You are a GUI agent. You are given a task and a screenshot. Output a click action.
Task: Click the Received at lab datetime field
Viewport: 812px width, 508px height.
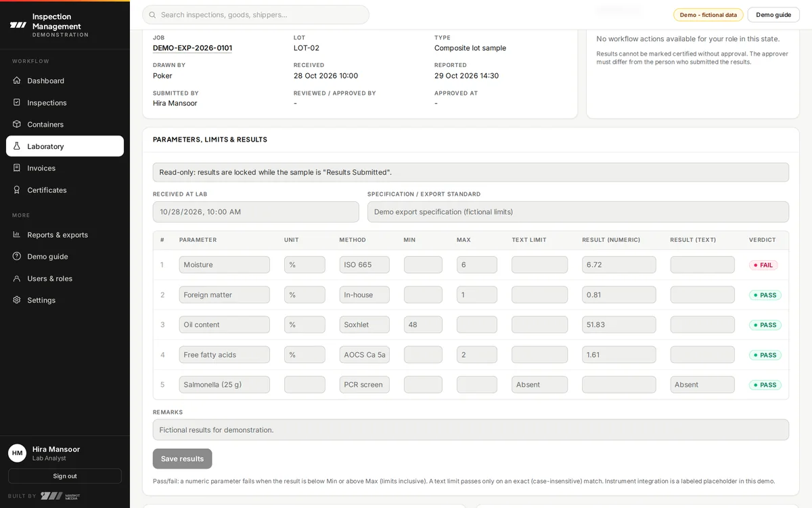click(256, 211)
